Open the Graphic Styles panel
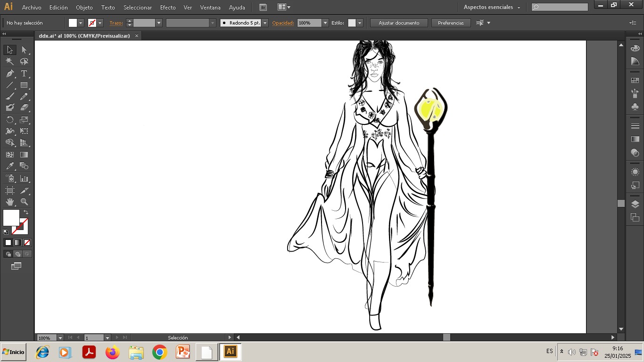644x362 pixels. tap(635, 185)
